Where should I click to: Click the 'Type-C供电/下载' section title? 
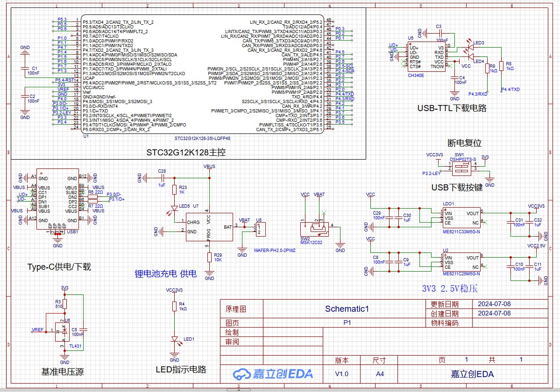point(59,267)
